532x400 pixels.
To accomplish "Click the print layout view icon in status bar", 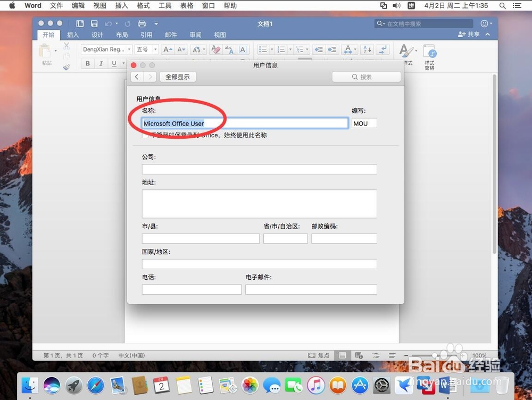I will click(342, 355).
